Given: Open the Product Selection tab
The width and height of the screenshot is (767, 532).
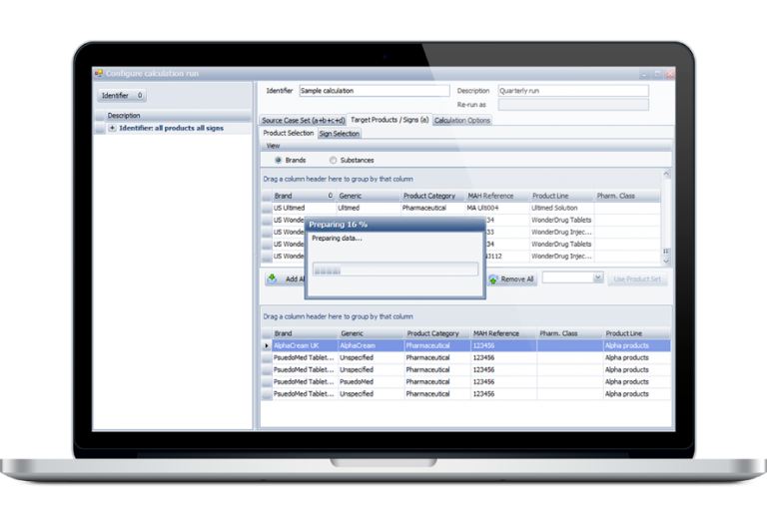Looking at the screenshot, I should pyautogui.click(x=288, y=134).
